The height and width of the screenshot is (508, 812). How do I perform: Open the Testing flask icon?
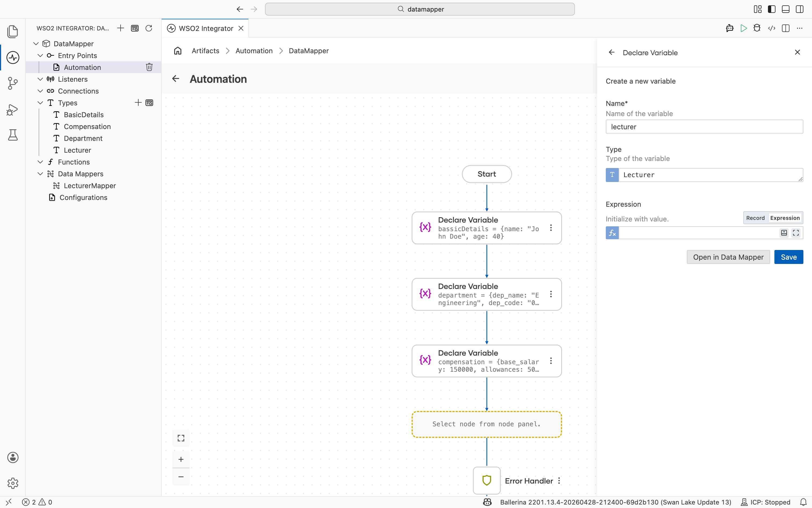(13, 135)
